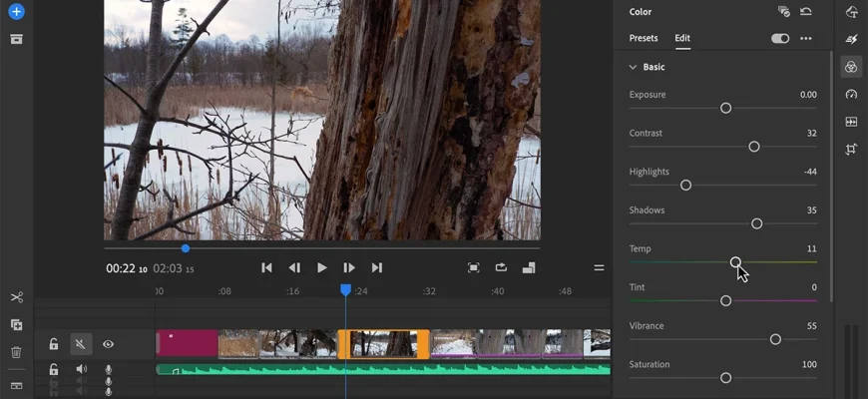
Task: Click the Temp slider handle
Action: point(735,262)
